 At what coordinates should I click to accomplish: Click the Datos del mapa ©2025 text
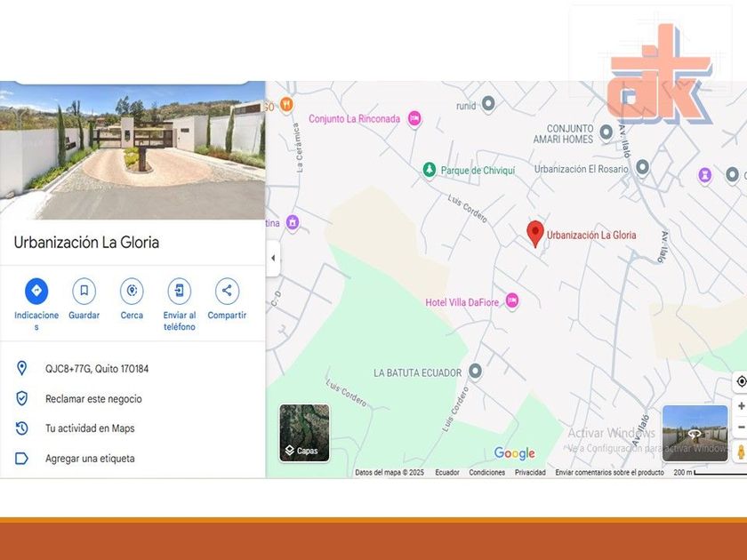(390, 472)
